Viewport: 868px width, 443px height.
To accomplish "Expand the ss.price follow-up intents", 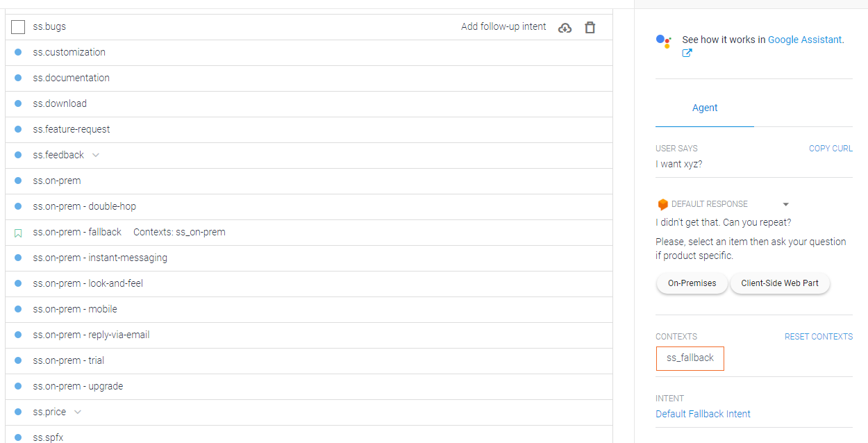I will tap(78, 412).
